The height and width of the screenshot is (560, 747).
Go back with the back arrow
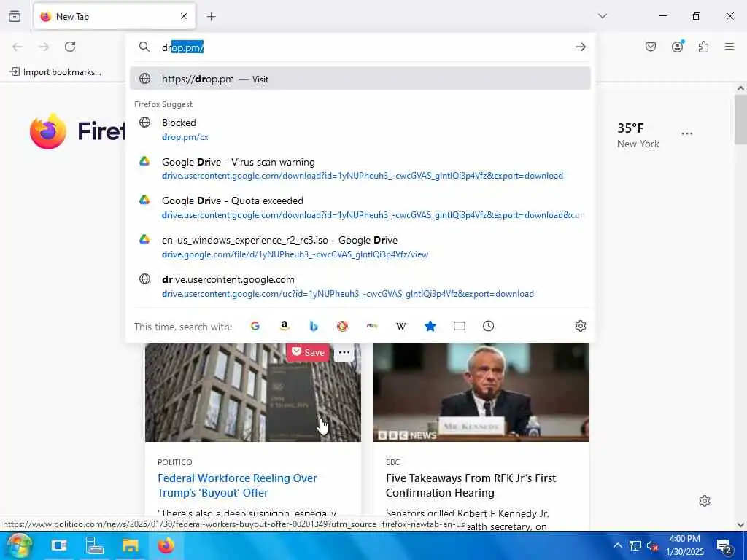[x=18, y=47]
